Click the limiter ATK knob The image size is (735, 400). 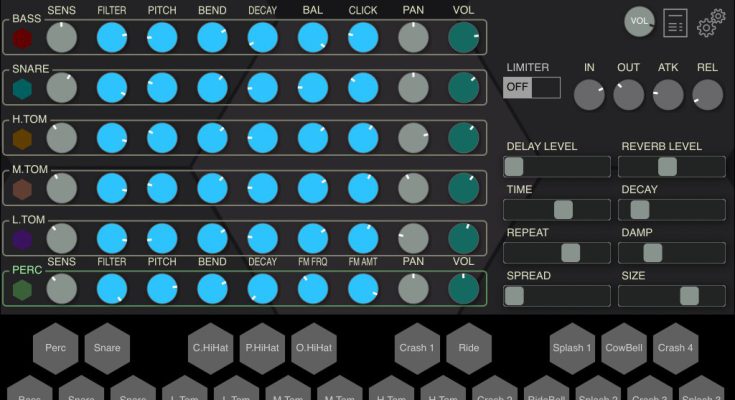668,95
